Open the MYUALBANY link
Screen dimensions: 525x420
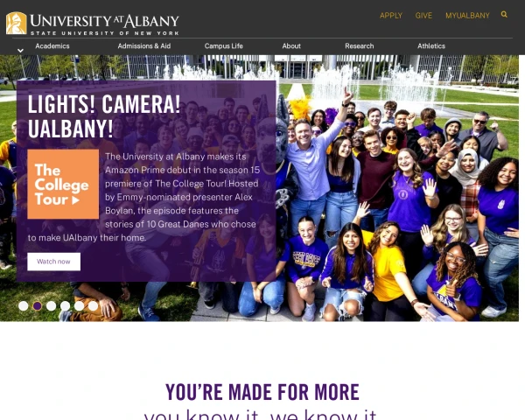(x=467, y=16)
